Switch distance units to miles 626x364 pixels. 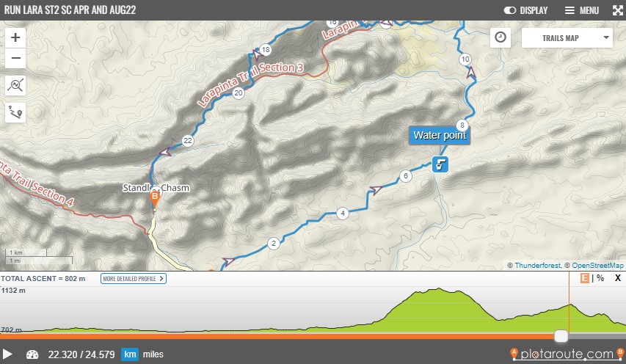point(153,354)
